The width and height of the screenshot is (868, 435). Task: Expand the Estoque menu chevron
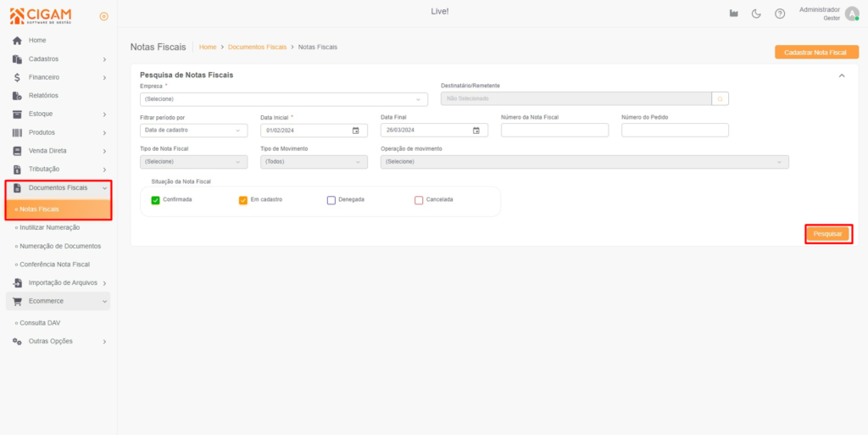[x=104, y=114]
